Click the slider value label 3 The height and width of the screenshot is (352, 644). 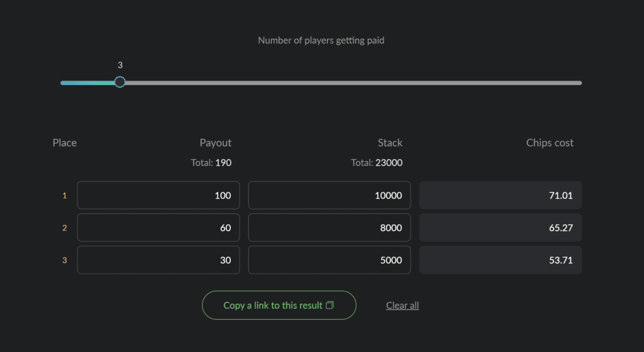point(120,65)
